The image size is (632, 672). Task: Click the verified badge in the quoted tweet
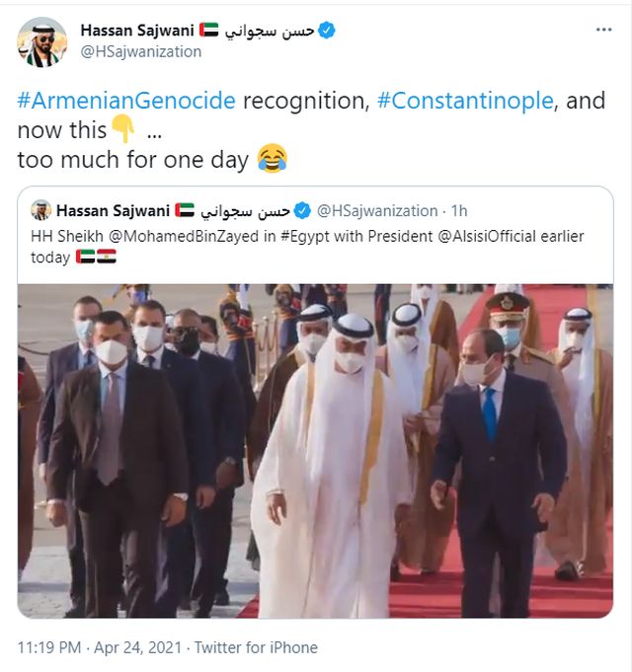(302, 210)
